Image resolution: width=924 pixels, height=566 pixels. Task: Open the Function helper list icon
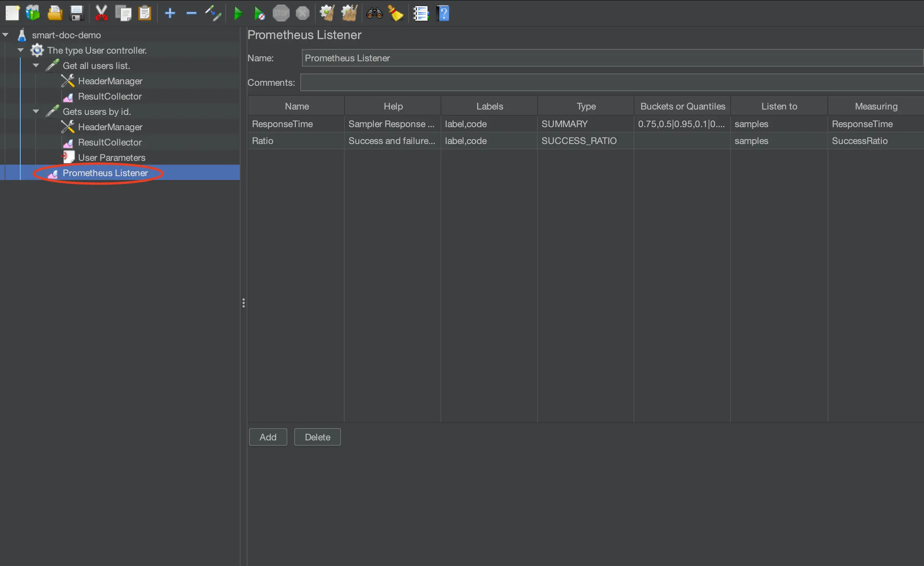pyautogui.click(x=421, y=14)
